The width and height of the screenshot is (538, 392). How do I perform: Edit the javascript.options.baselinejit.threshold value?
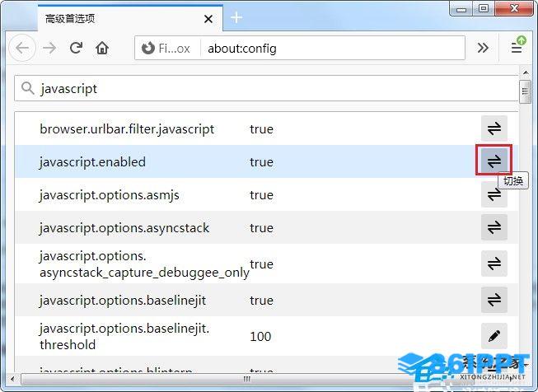pyautogui.click(x=494, y=336)
